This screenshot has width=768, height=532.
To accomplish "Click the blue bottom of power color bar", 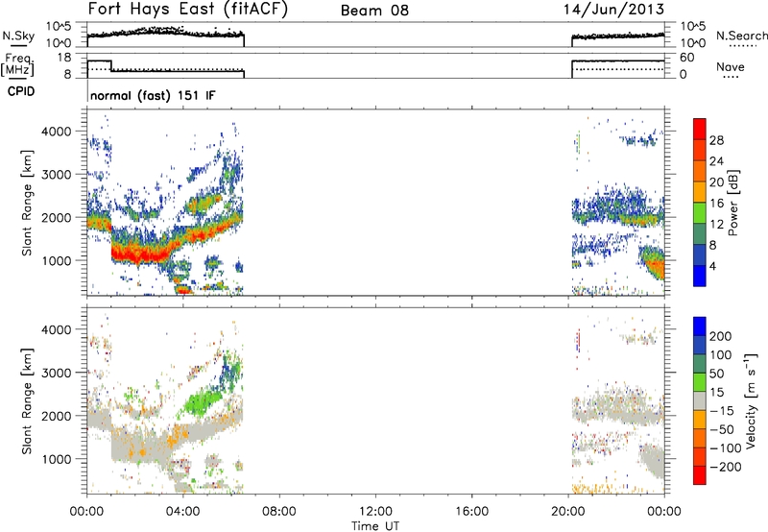I will tap(700, 276).
